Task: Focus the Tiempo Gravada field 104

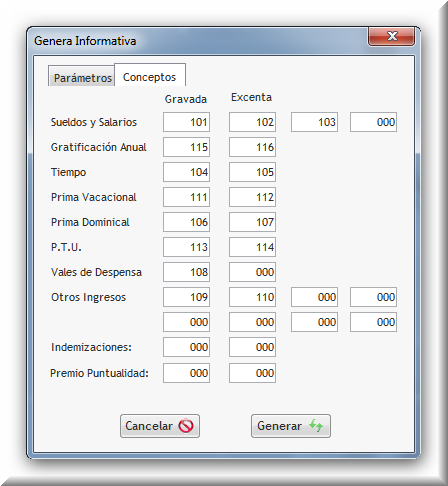Action: click(x=186, y=172)
